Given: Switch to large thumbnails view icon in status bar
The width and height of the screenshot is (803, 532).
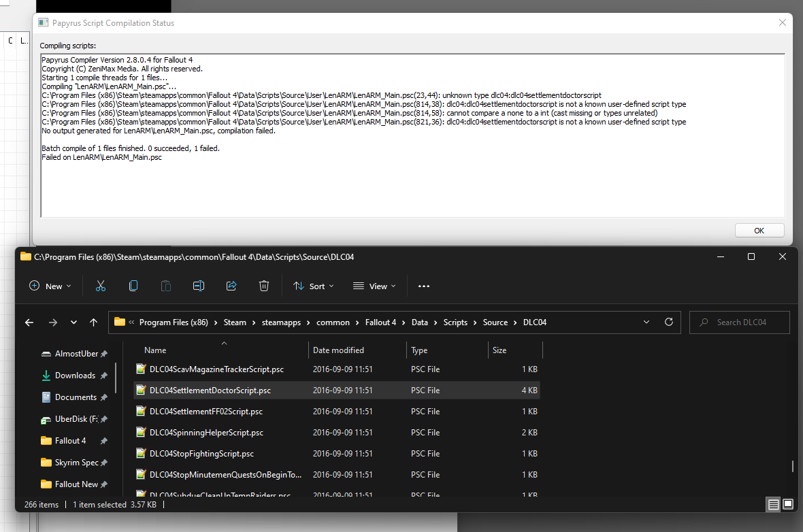Looking at the screenshot, I should 788,504.
